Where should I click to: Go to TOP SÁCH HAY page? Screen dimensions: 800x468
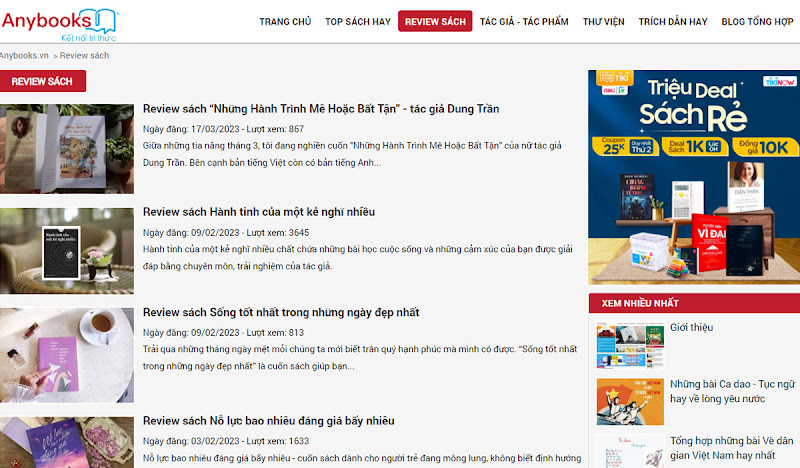click(x=358, y=21)
